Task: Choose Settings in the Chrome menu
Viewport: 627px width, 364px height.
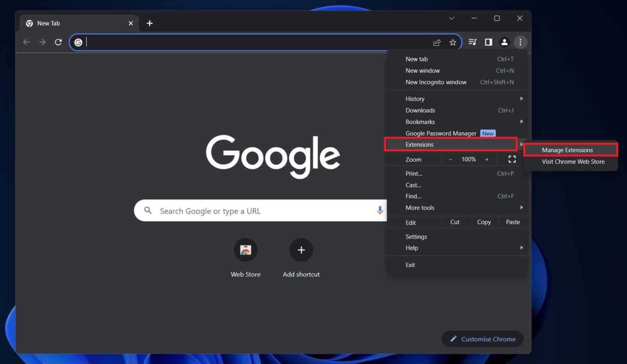Action: 416,237
